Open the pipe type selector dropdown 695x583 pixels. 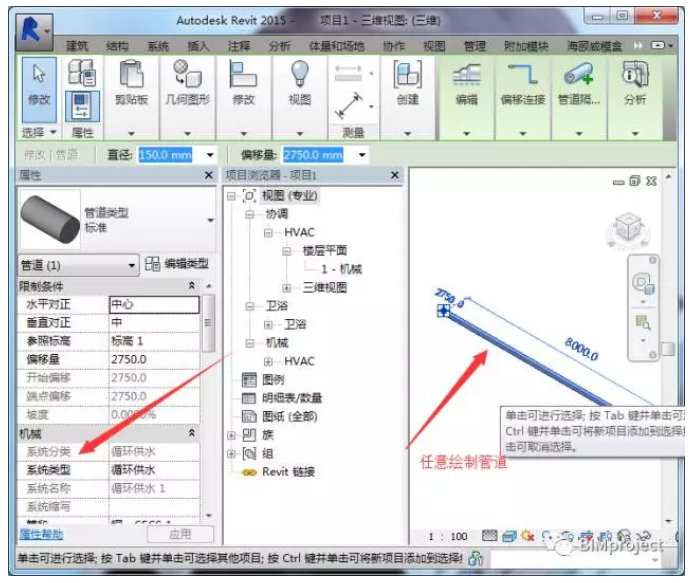click(x=211, y=220)
